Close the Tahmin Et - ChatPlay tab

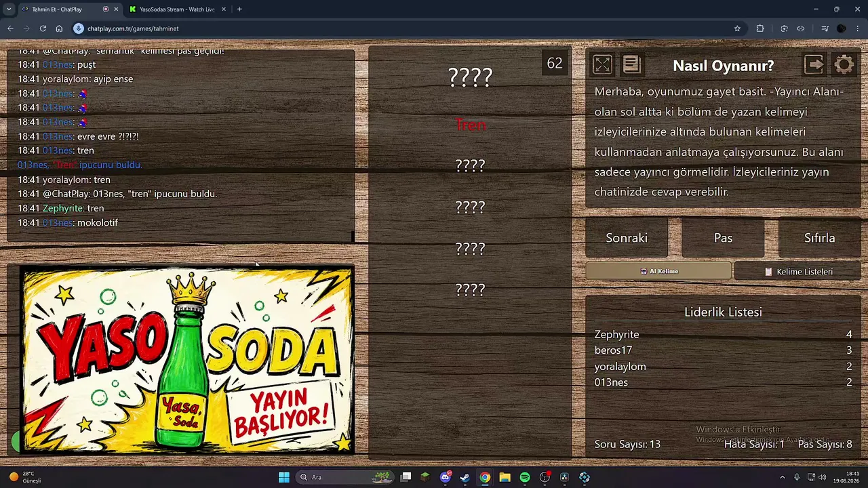(x=116, y=9)
